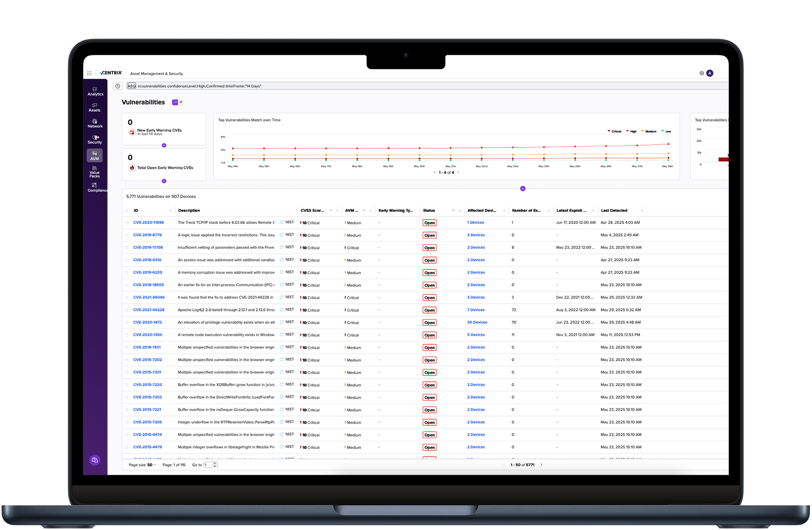Open the settings gear icon
The width and height of the screenshot is (812, 530).
(702, 73)
